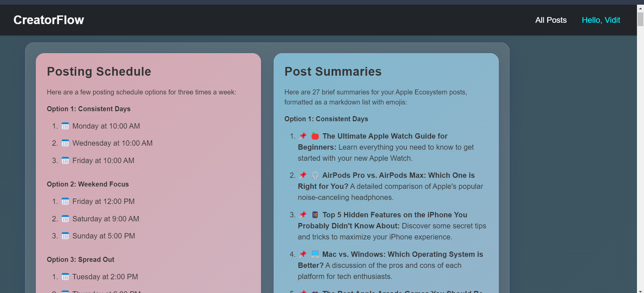The width and height of the screenshot is (644, 293).
Task: Click red apple emoji in first summary
Action: pyautogui.click(x=315, y=136)
